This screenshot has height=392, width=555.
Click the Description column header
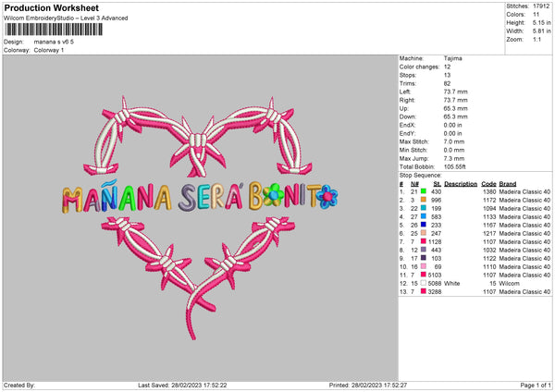tap(460, 182)
